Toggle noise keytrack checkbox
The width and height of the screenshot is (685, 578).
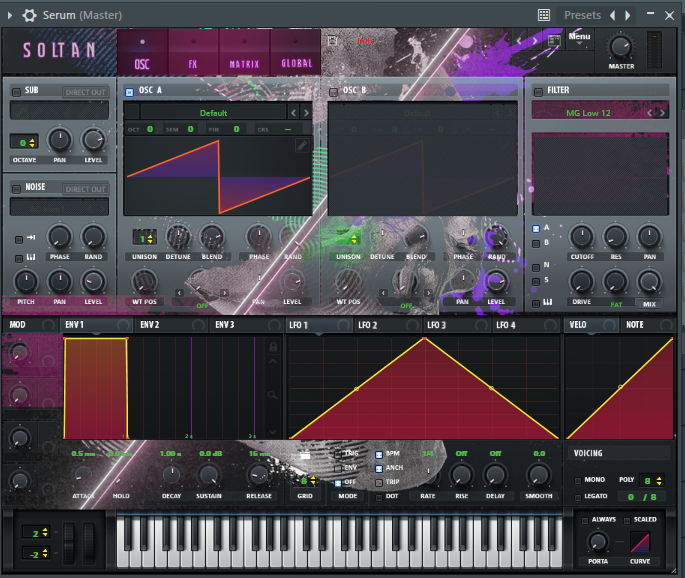19,259
